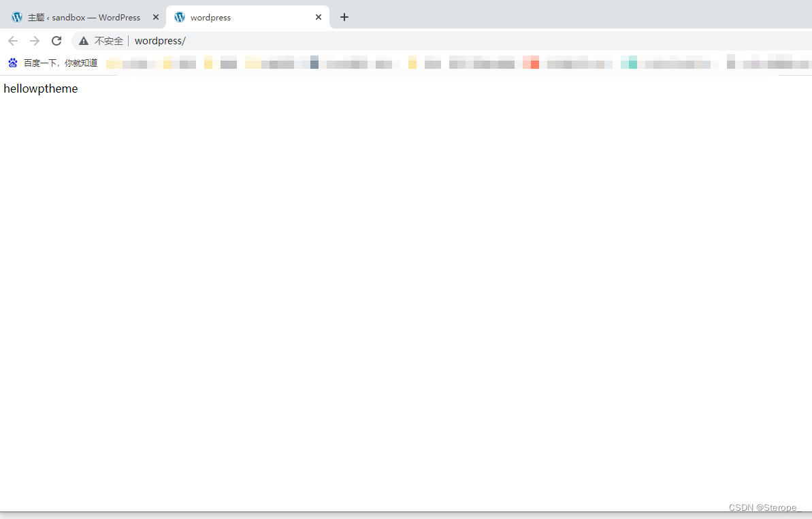Click the hellowptheme page text

coord(41,89)
